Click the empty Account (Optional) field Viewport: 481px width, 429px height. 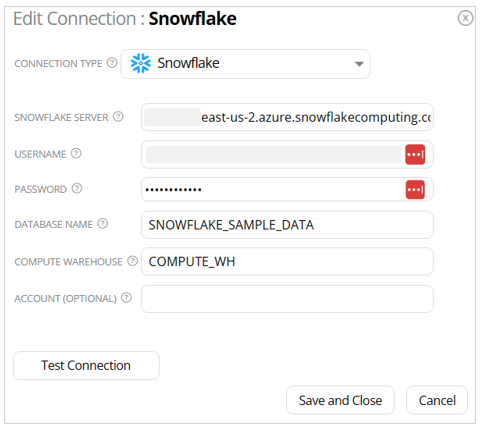click(287, 299)
